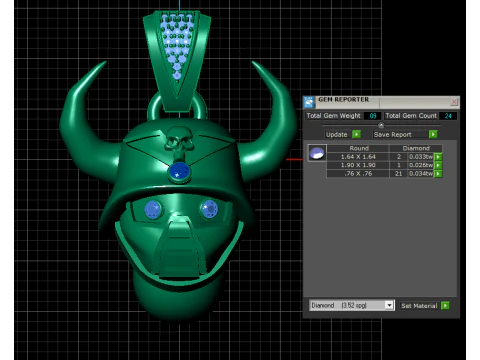The image size is (480, 360).
Task: Click the green Set Material arrow button
Action: (x=445, y=306)
